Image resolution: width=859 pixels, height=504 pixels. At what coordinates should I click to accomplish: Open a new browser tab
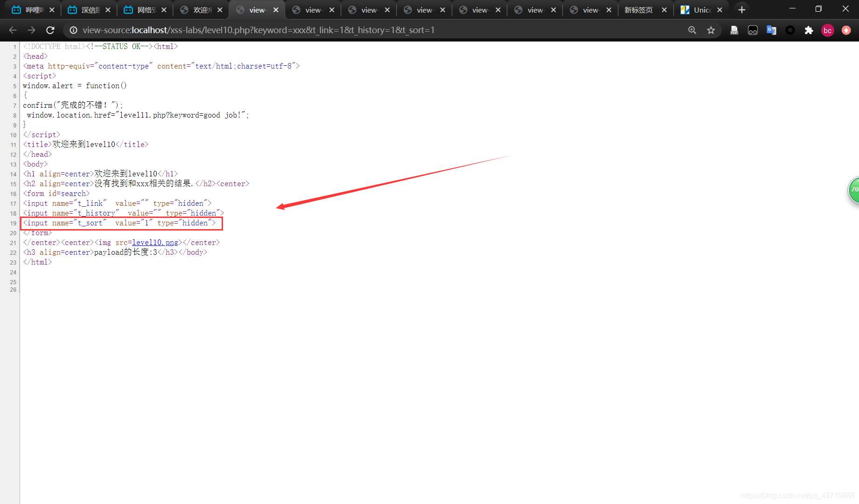[741, 10]
